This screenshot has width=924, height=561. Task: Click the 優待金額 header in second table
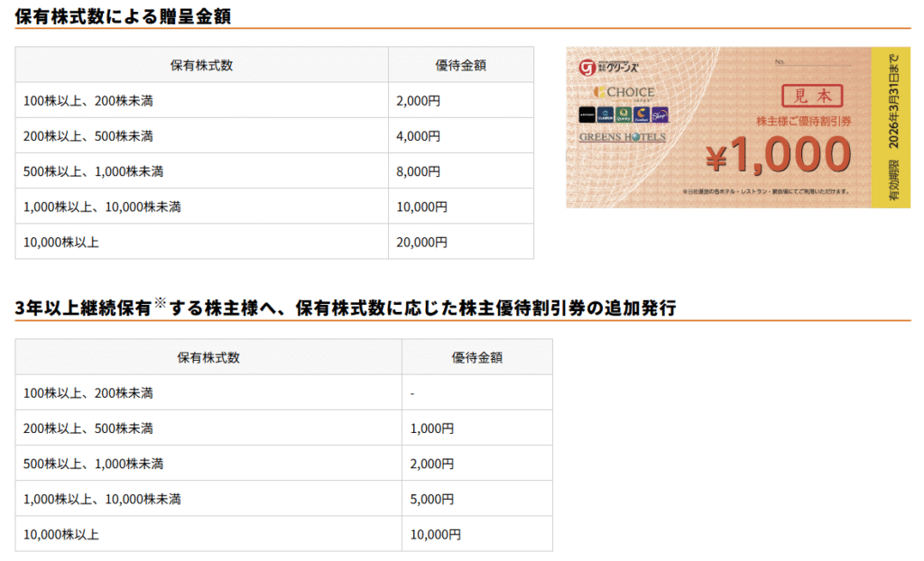pyautogui.click(x=476, y=357)
